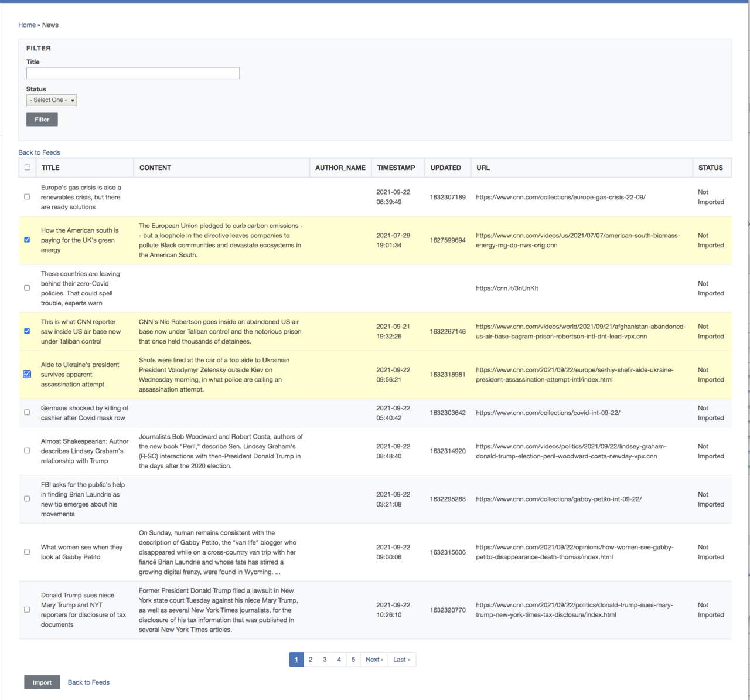The width and height of the screenshot is (750, 700).
Task: Click the Title filter input field
Action: [132, 73]
